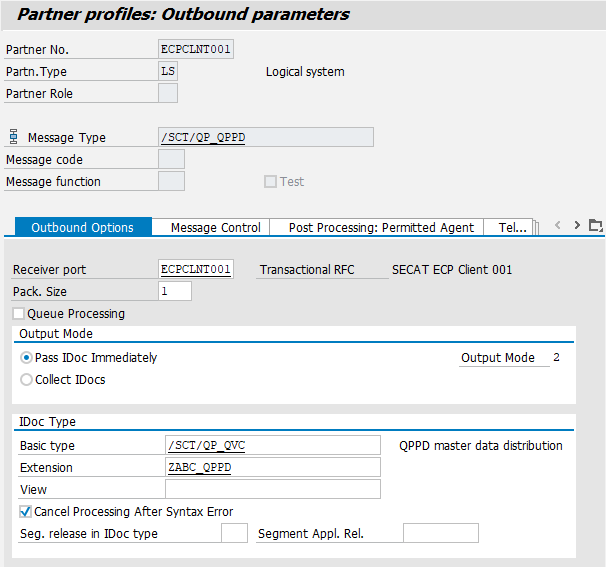Click the Receiver port input field
This screenshot has height=567, width=606.
(196, 270)
